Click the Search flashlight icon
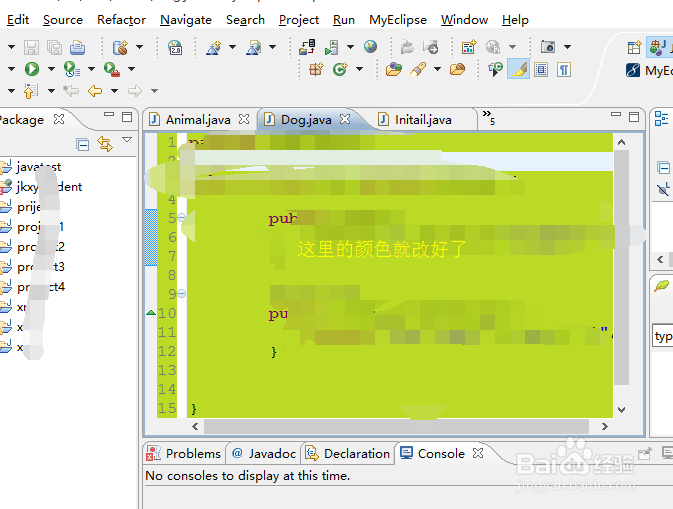Viewport: 673px width, 509px height. tap(418, 69)
